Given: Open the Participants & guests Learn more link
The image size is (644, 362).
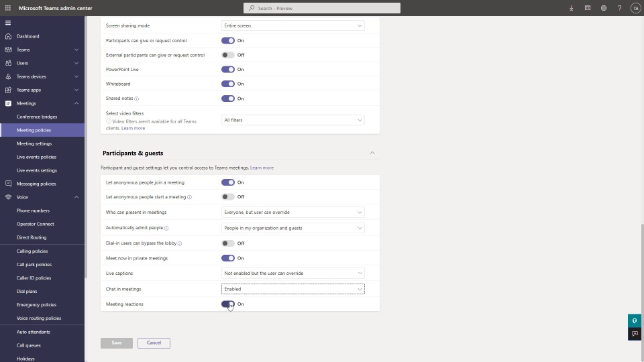Looking at the screenshot, I should pos(262,168).
